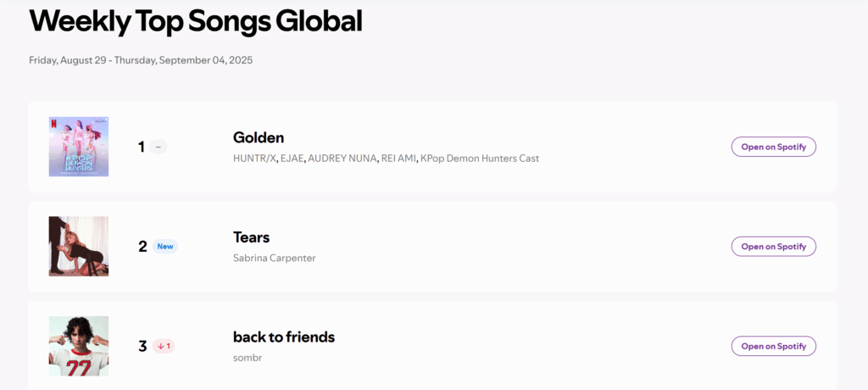Click the blue New badge beside Tears
The height and width of the screenshot is (390, 868).
pos(165,247)
